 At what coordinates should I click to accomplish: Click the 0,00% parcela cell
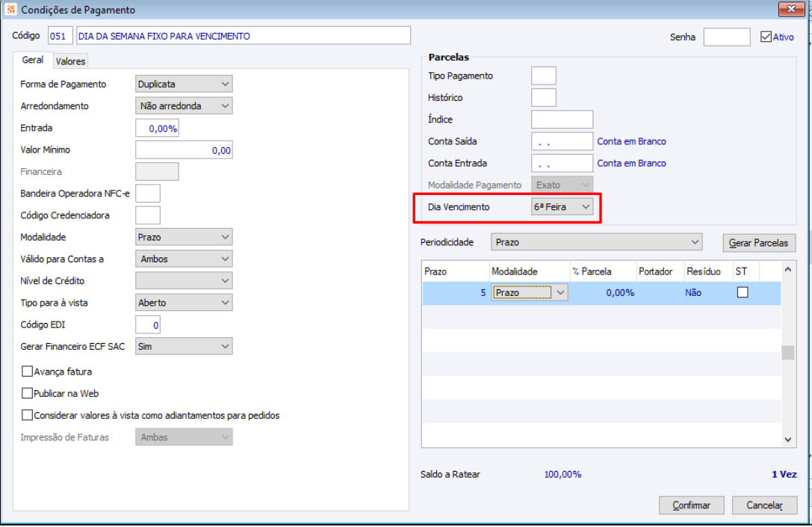603,293
